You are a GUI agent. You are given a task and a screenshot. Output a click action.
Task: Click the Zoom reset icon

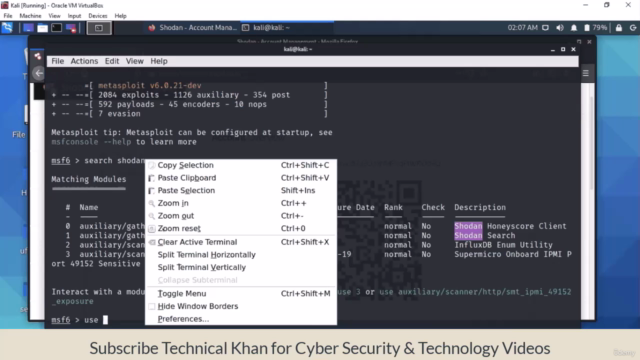[152, 229]
